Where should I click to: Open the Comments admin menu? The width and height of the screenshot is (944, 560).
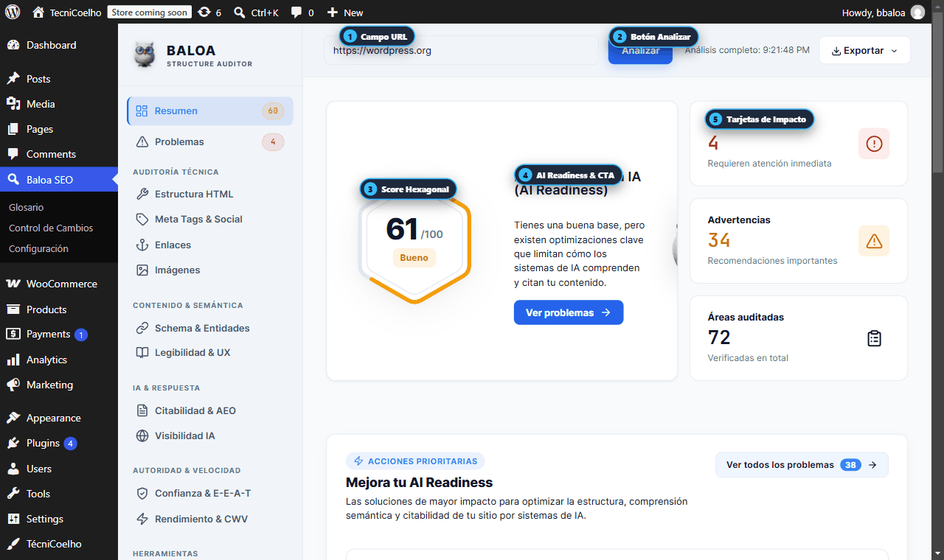pos(59,154)
